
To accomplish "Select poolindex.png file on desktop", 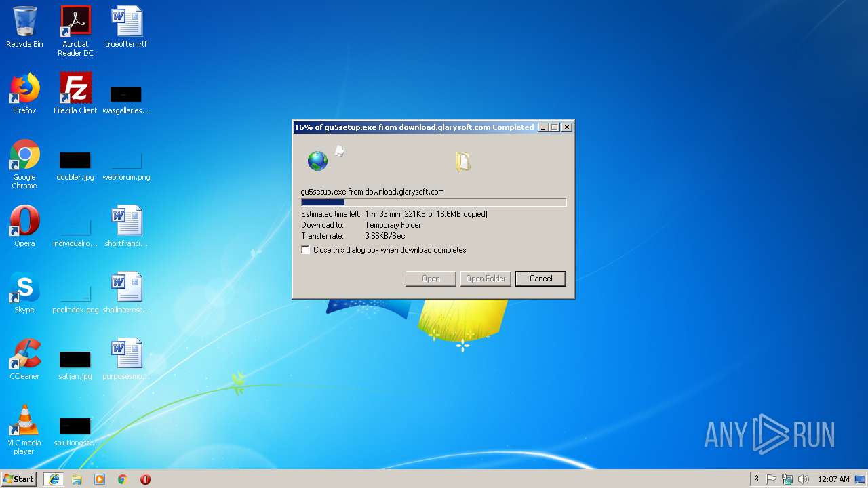I will [x=75, y=298].
